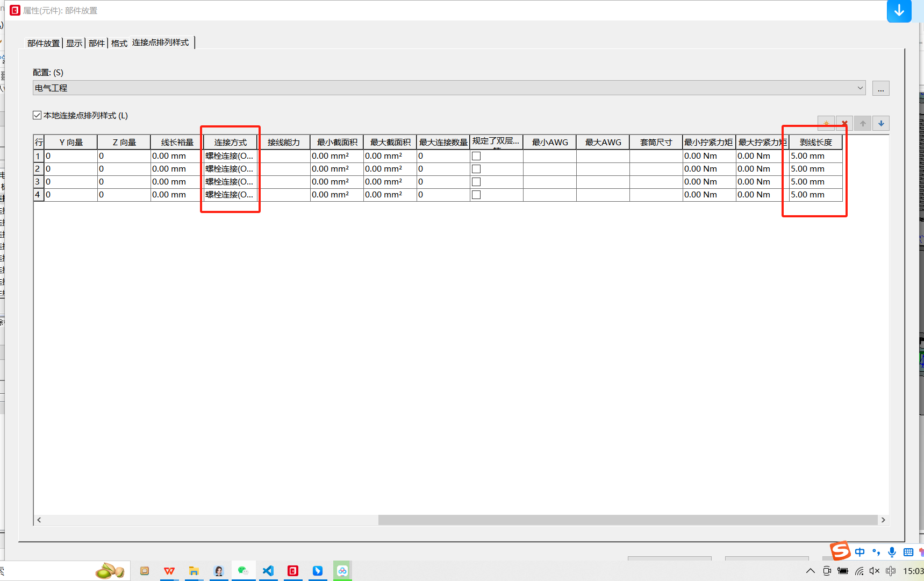Click the horizontal scrollbar right arrow

[x=883, y=520]
